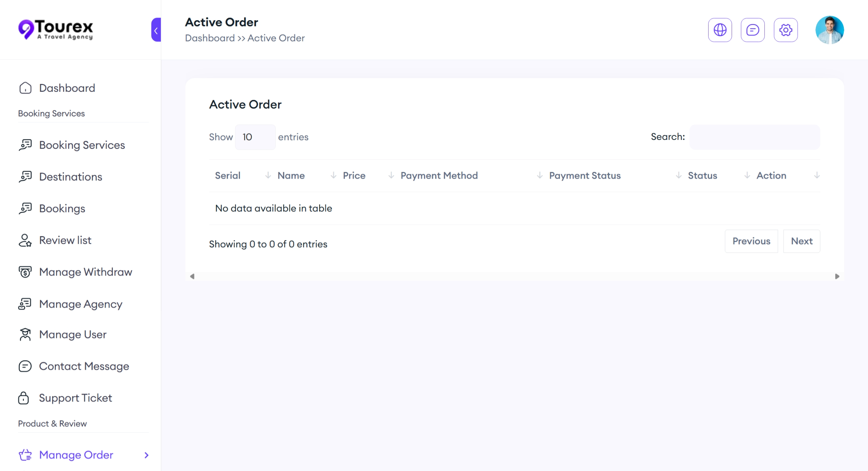Expand the Manage Order submenu chevron
Image resolution: width=868 pixels, height=471 pixels.
(146, 455)
